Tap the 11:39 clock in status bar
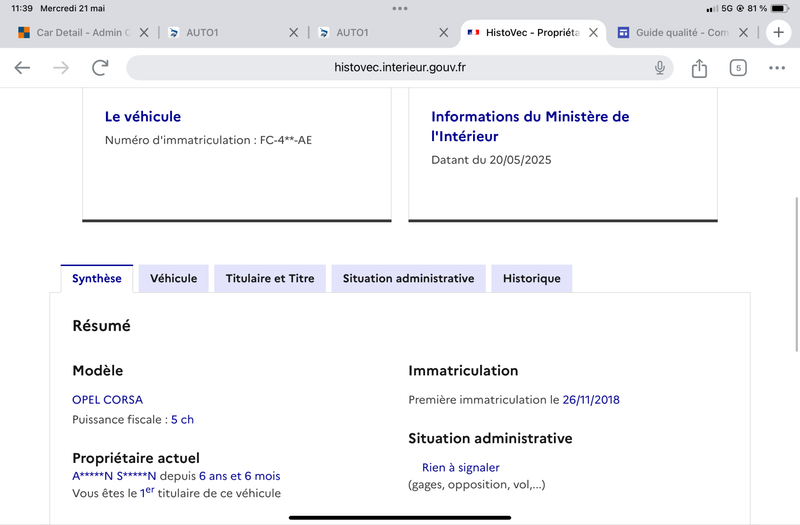 tap(22, 9)
